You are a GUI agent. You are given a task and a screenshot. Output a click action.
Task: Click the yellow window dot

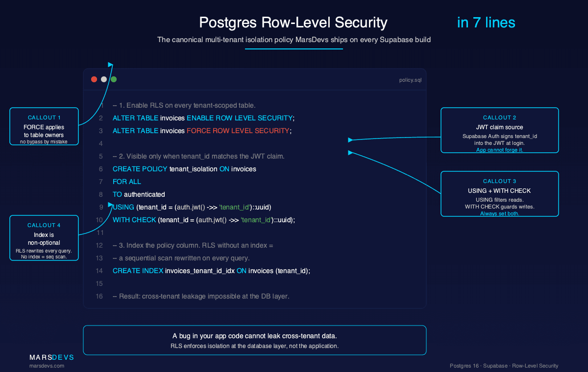click(103, 79)
